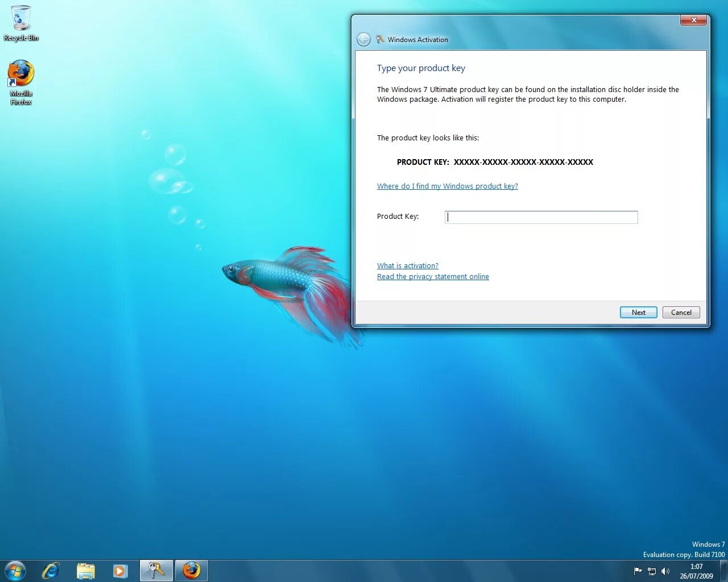728x582 pixels.
Task: Switch to Firefox taskbar button
Action: (x=192, y=571)
